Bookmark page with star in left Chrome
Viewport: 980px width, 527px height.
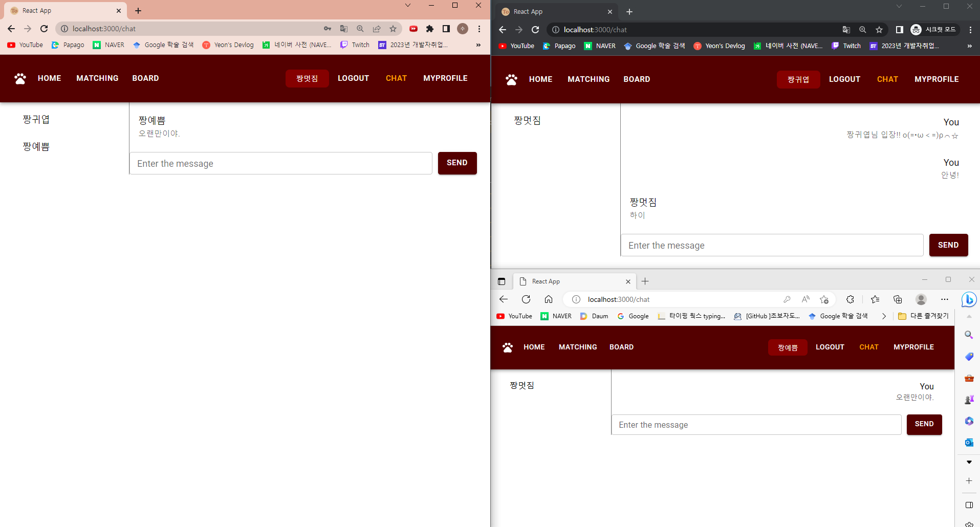tap(393, 29)
